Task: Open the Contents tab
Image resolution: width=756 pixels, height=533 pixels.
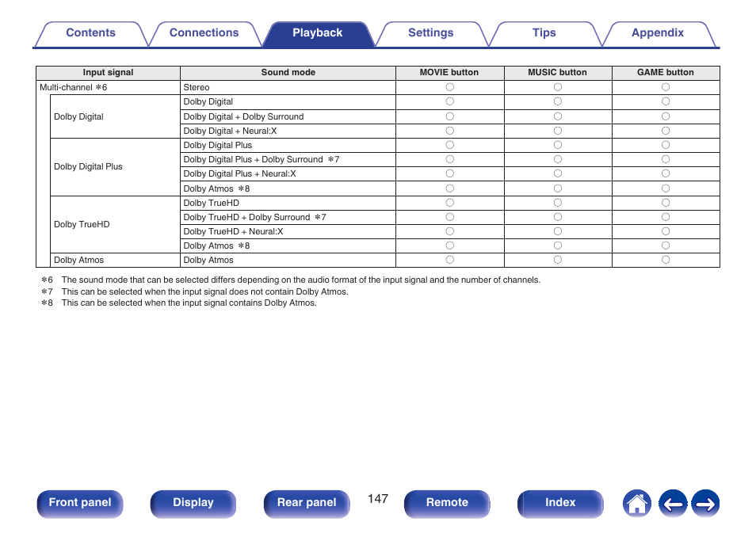Action: 90,33
